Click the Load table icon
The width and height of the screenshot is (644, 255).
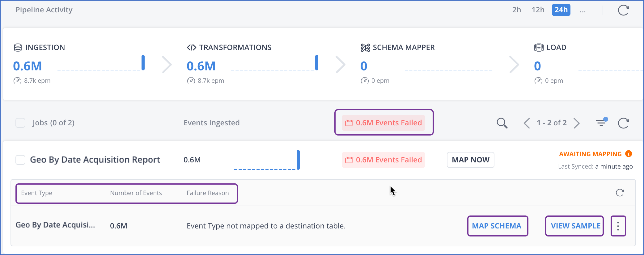point(539,48)
